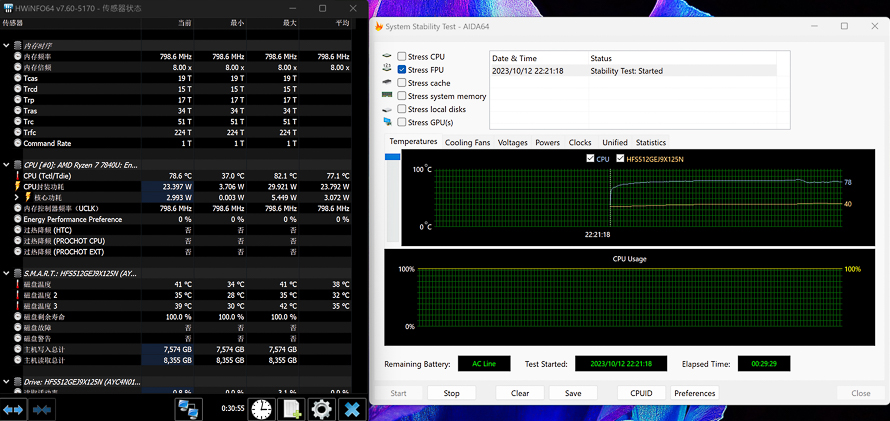Expand the 核心功耗 row arrow
Image resolution: width=890 pixels, height=421 pixels.
pyautogui.click(x=17, y=197)
